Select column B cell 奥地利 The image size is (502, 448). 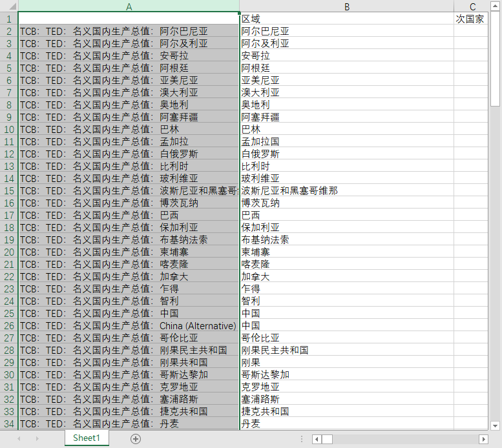pos(347,105)
